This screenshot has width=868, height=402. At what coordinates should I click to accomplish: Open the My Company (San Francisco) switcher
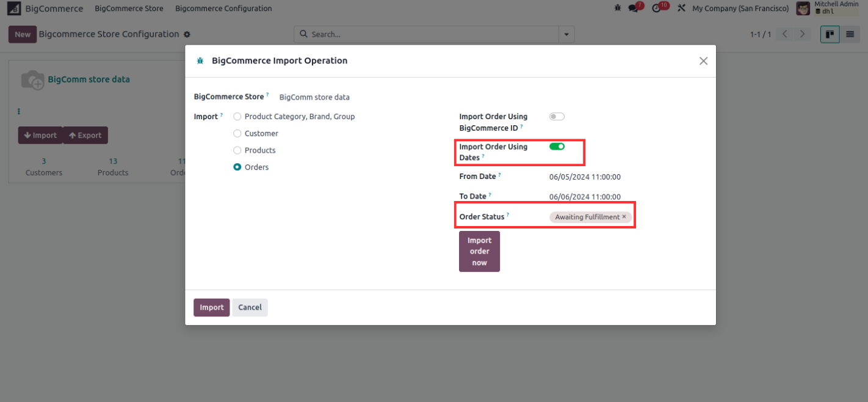(740, 9)
